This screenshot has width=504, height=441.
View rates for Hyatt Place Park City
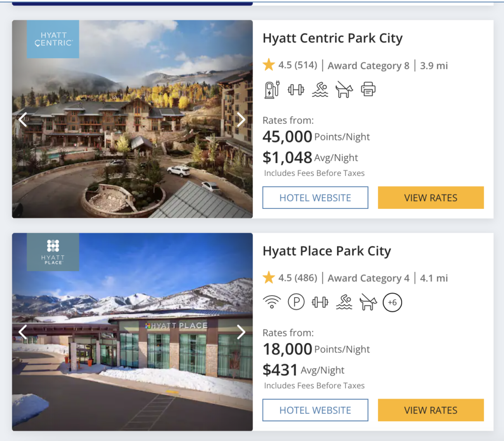coord(431,410)
